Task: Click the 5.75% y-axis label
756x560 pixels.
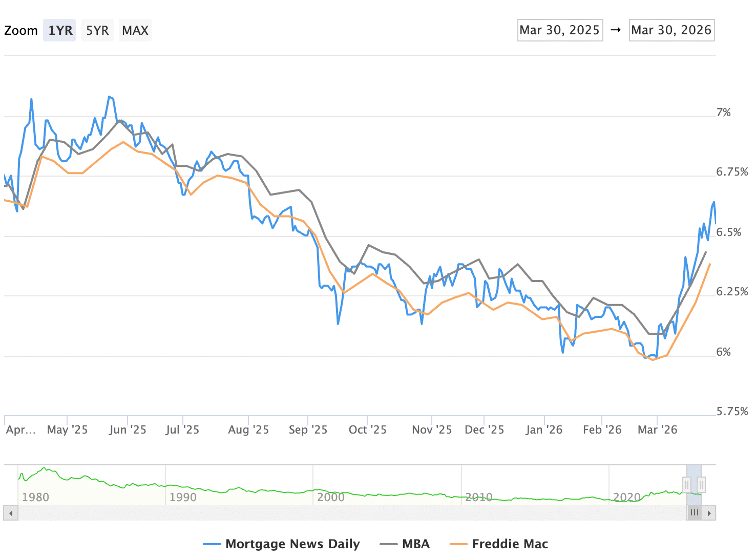Action: point(732,412)
